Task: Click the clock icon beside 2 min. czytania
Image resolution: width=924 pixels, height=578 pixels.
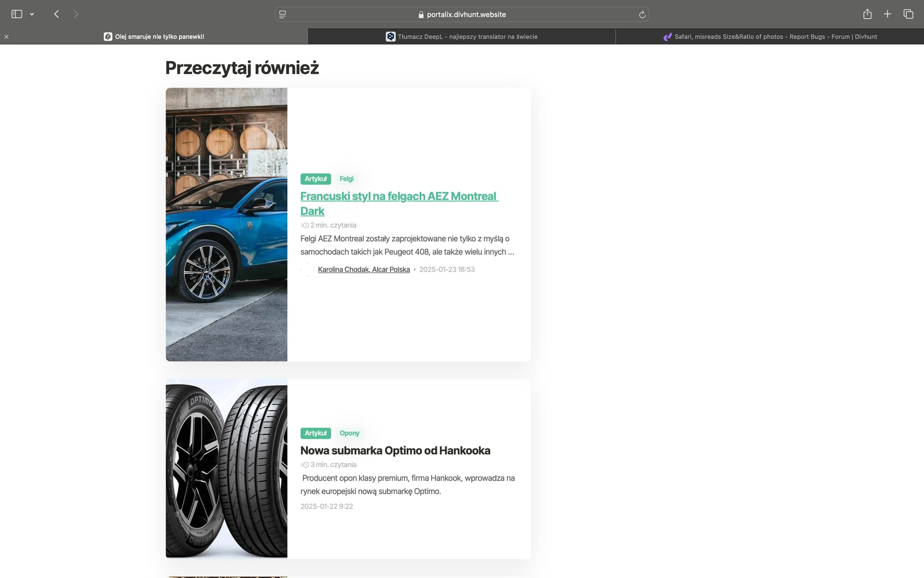Action: 305,225
